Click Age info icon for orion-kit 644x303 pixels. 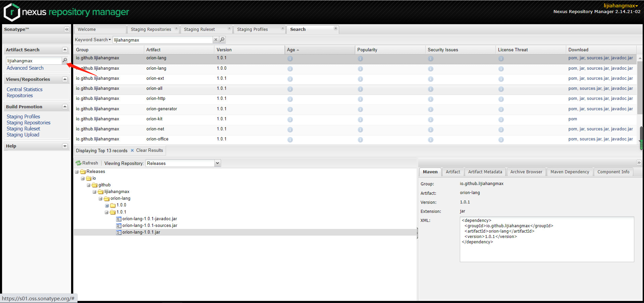point(290,120)
